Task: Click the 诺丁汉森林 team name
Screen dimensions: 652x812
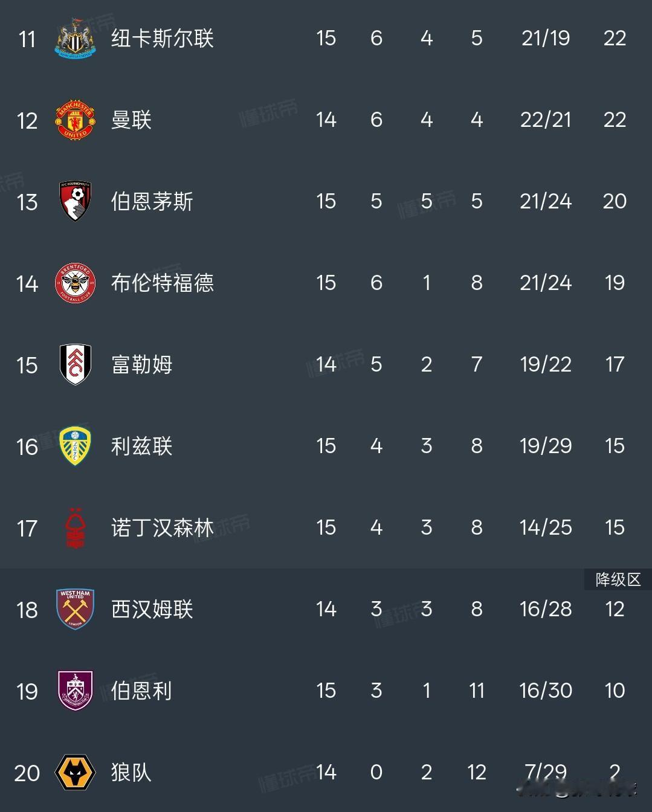Action: pyautogui.click(x=163, y=528)
